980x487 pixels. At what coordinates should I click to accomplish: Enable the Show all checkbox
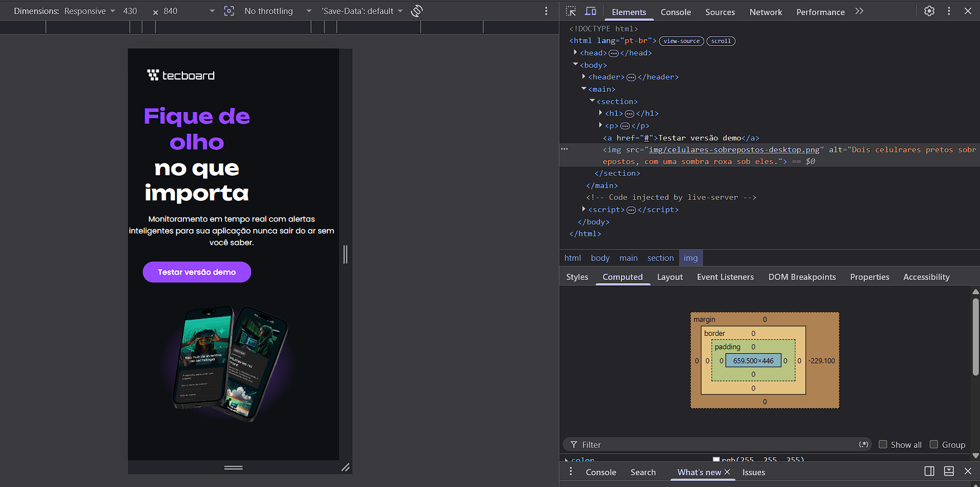(x=883, y=444)
